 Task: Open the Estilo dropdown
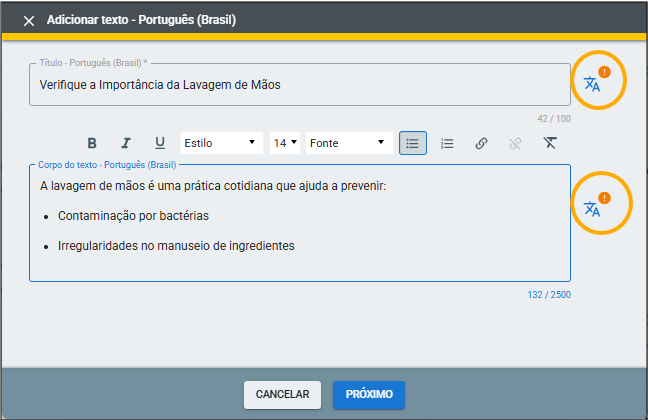[x=221, y=143]
